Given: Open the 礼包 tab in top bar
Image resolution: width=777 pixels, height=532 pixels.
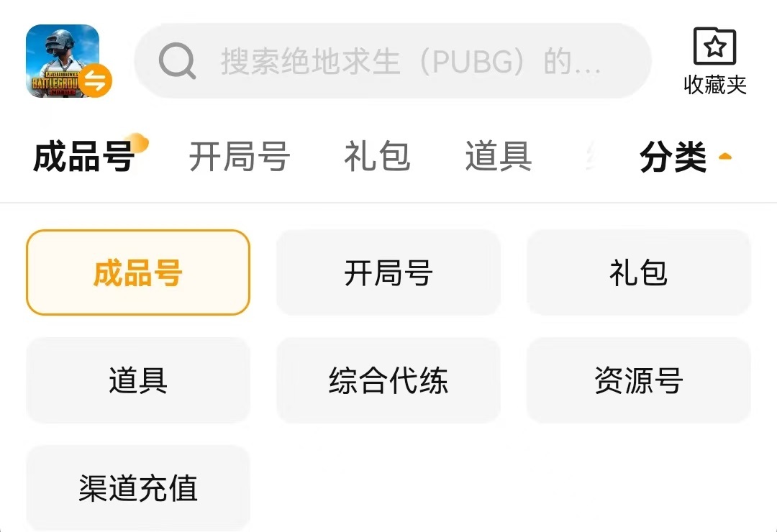Looking at the screenshot, I should pyautogui.click(x=377, y=157).
